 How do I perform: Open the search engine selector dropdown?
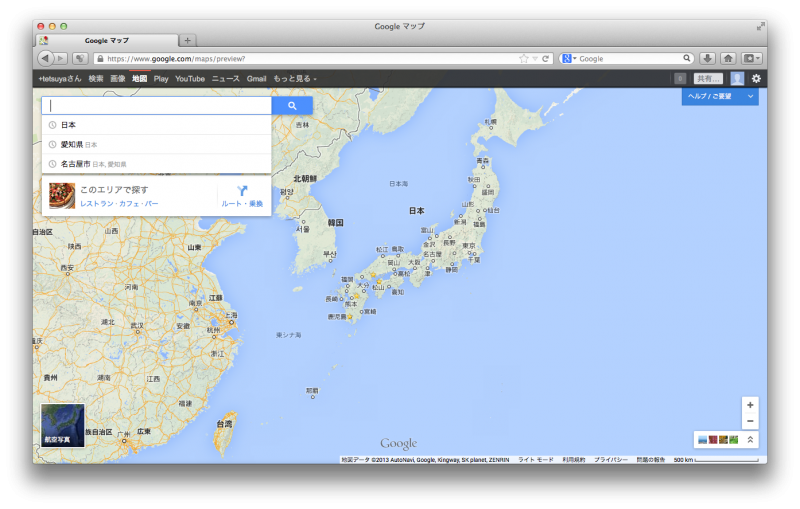[x=568, y=59]
